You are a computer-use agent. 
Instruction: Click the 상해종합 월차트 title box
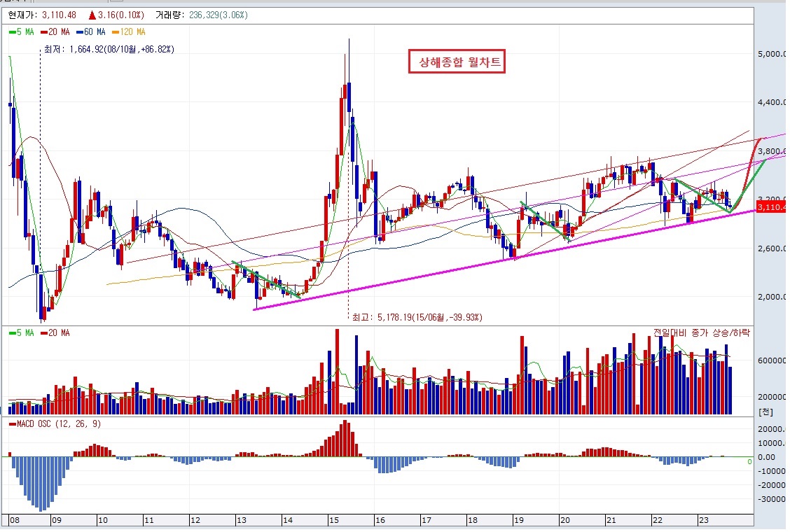457,62
